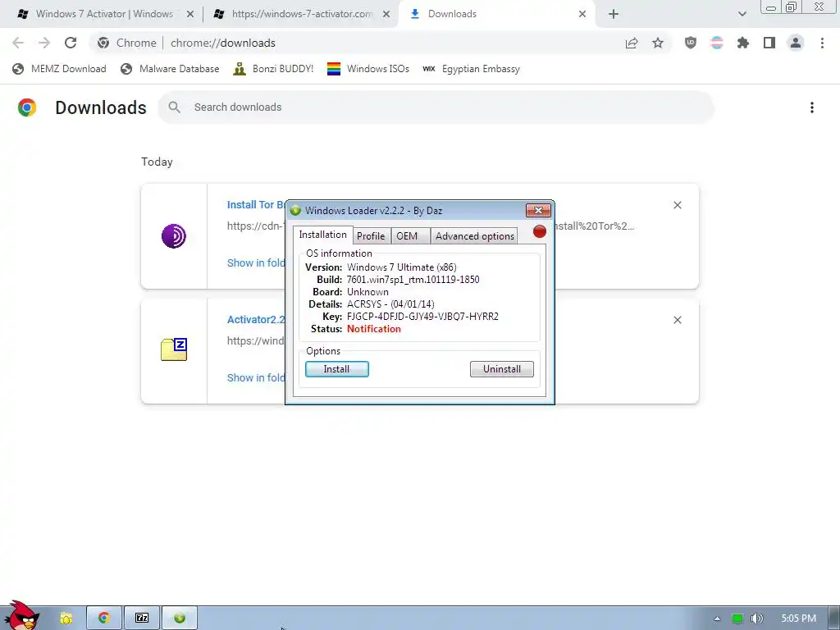Open the folder icon in the taskbar
The height and width of the screenshot is (630, 840).
[x=66, y=619]
